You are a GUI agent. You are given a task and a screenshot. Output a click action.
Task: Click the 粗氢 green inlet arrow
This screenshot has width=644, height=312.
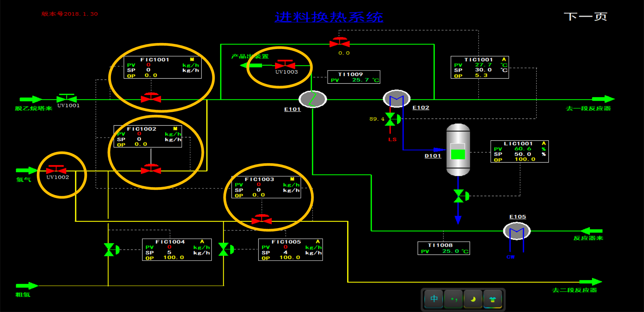pyautogui.click(x=27, y=286)
